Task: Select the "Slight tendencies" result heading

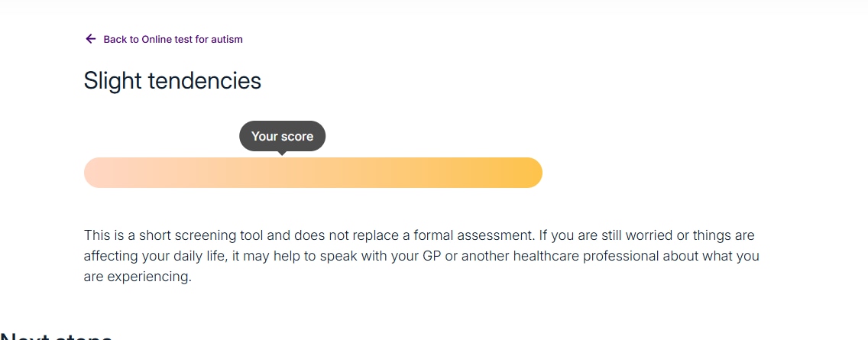Action: (173, 81)
